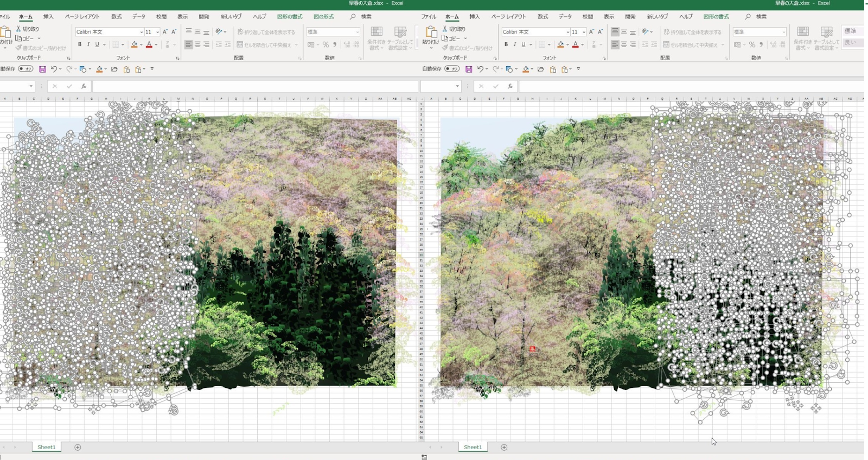Switch the 自動保存 toggle in the right window
The height and width of the screenshot is (460, 868).
click(452, 69)
